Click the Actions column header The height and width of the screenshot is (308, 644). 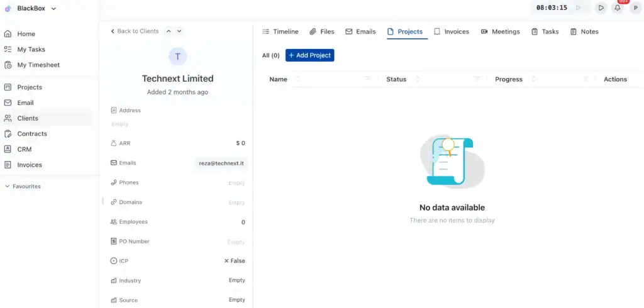click(x=615, y=79)
